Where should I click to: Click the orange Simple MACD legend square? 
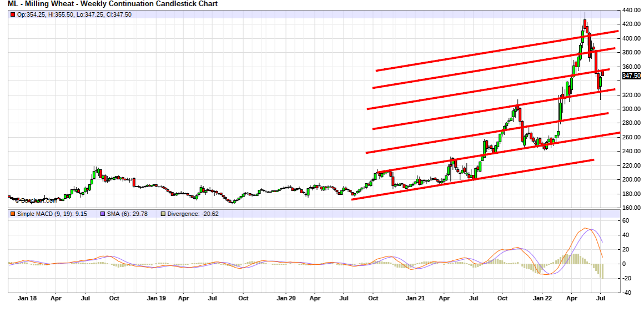pyautogui.click(x=13, y=214)
